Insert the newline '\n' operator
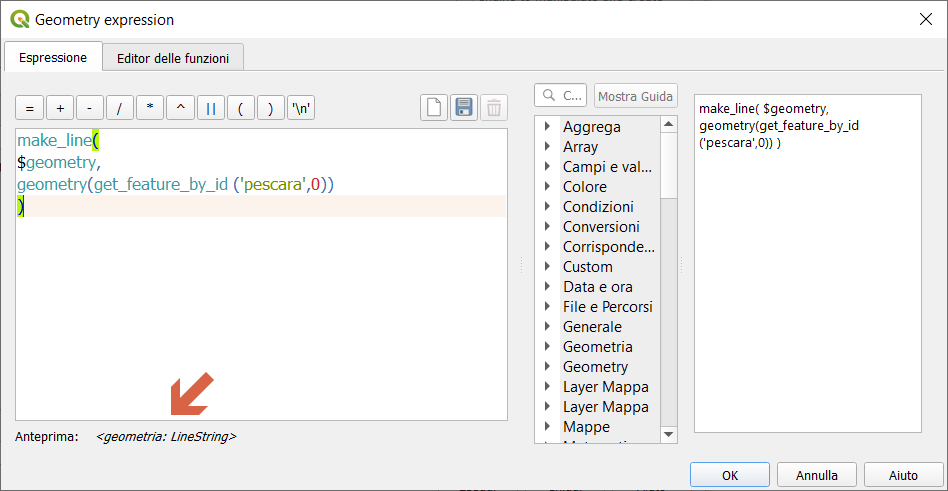The height and width of the screenshot is (491, 948). [x=300, y=109]
